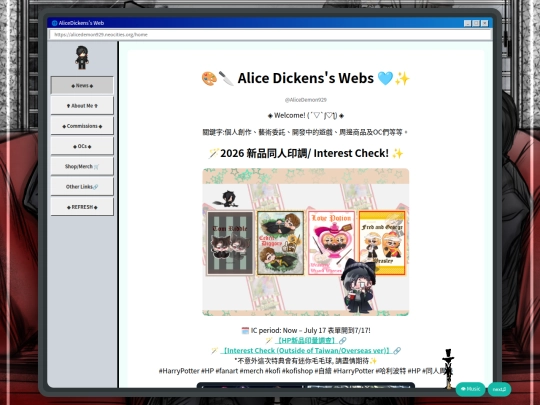This screenshot has width=540, height=405.
Task: Click the Cedric Diggory card thumbnail
Action: coord(281,243)
